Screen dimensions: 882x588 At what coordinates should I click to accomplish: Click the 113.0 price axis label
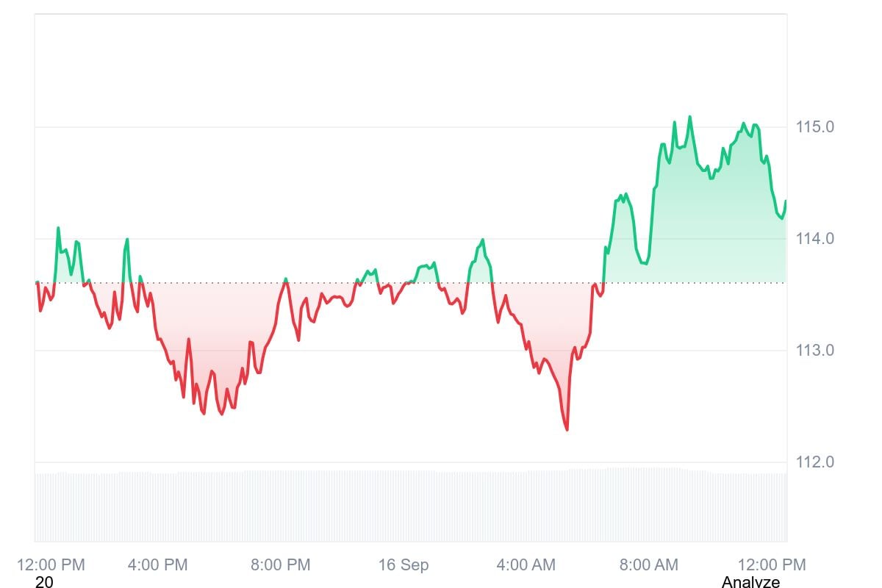tap(815, 351)
